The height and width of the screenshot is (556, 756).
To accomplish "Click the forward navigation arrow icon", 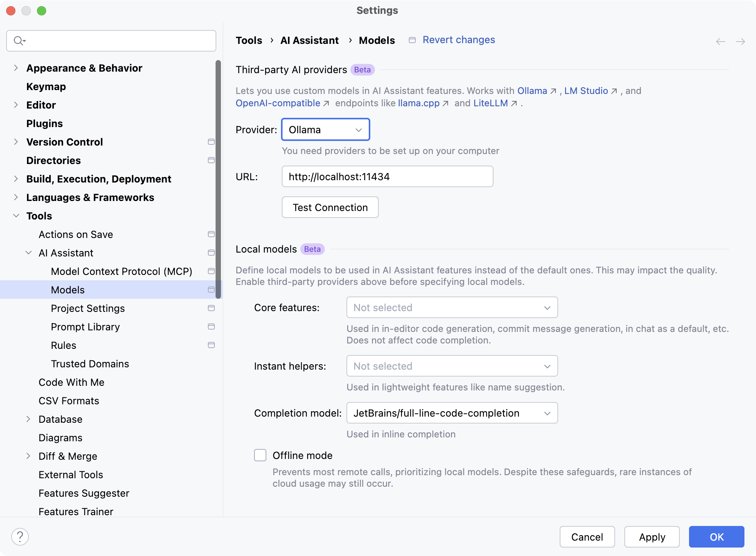I will coord(740,42).
